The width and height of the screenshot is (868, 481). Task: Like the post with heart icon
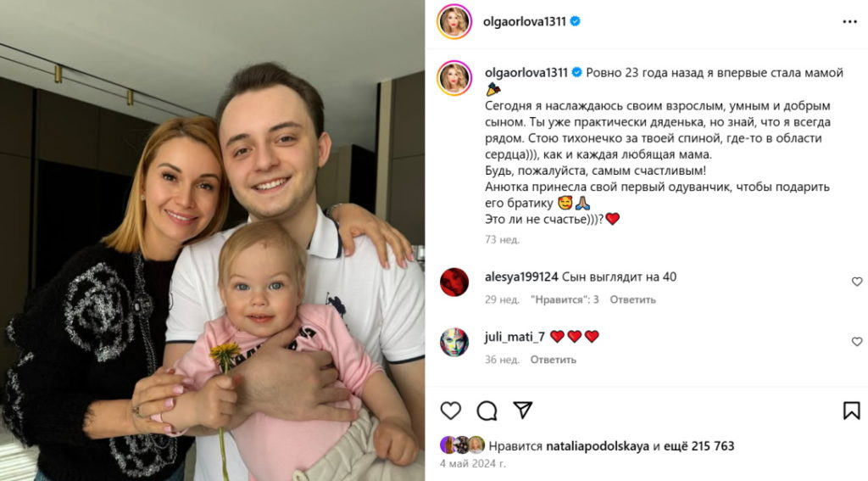click(x=451, y=411)
